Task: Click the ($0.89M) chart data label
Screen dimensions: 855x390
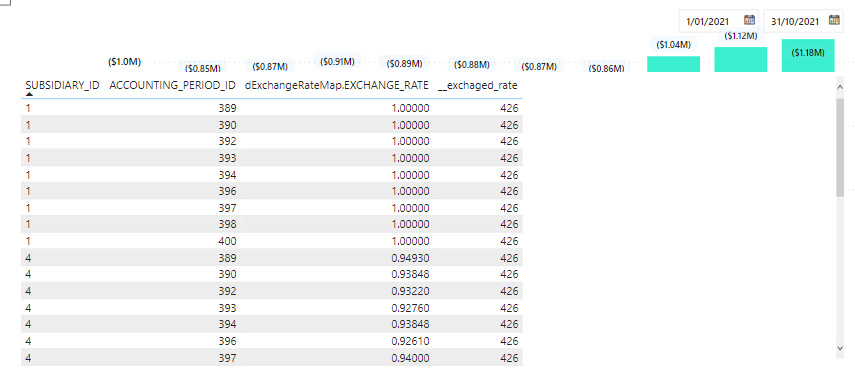Action: [x=404, y=63]
